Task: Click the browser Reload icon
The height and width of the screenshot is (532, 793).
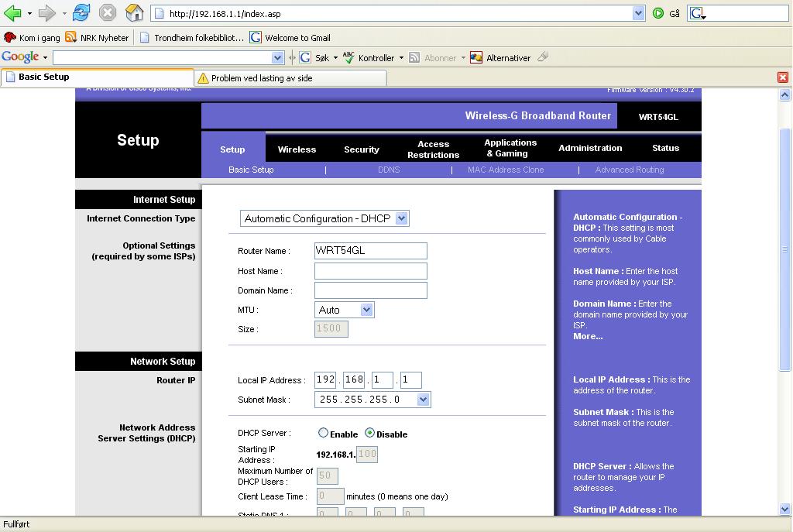Action: pyautogui.click(x=81, y=13)
